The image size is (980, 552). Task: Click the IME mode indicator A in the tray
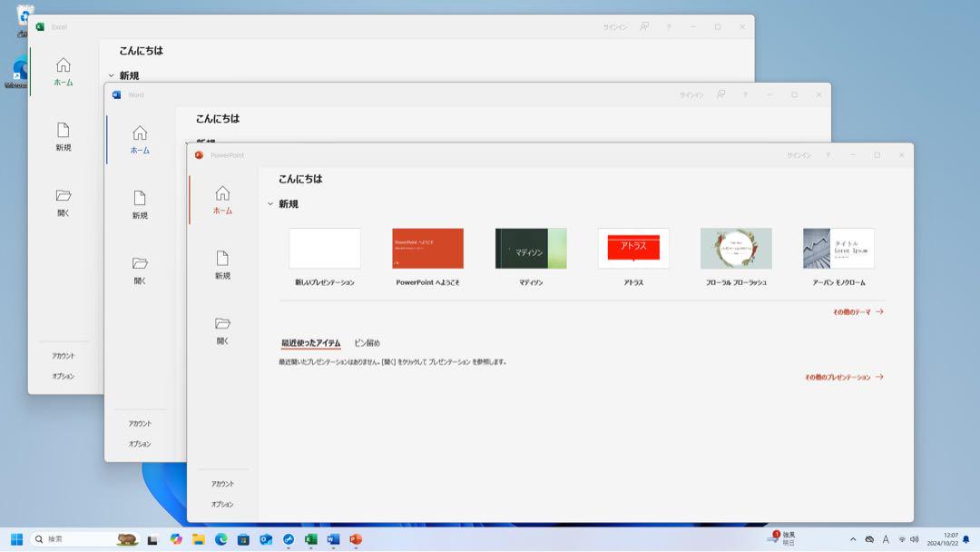886,539
